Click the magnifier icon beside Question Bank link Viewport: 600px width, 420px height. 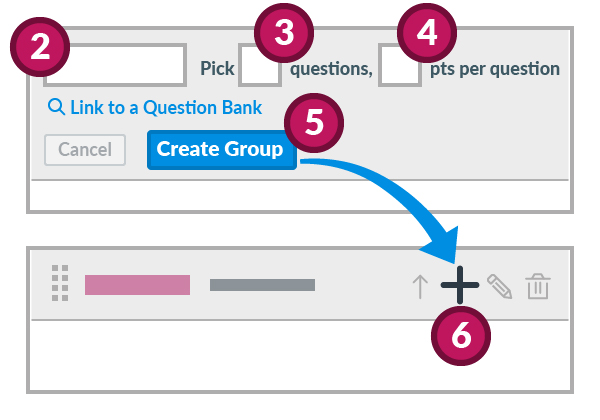click(x=56, y=108)
